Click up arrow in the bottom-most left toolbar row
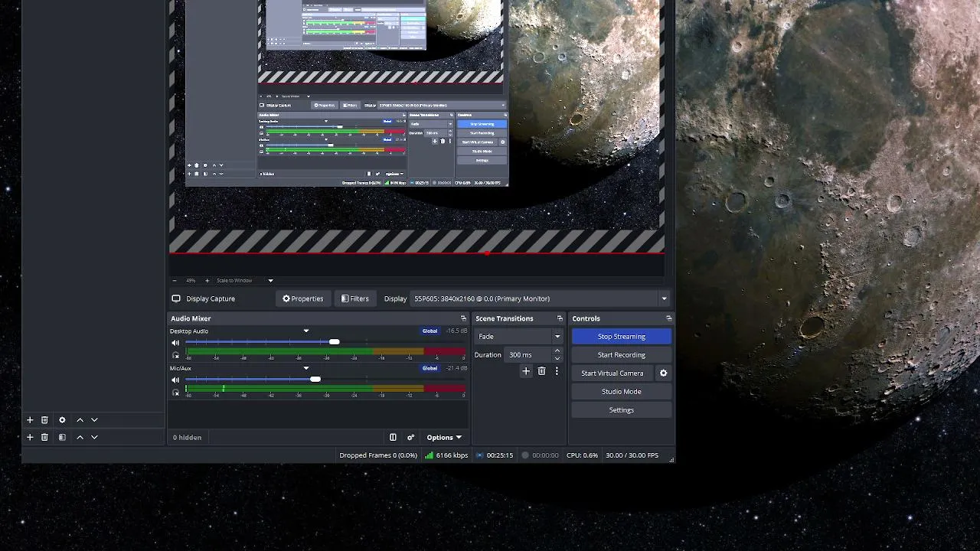Image resolution: width=980 pixels, height=551 pixels. [x=80, y=437]
